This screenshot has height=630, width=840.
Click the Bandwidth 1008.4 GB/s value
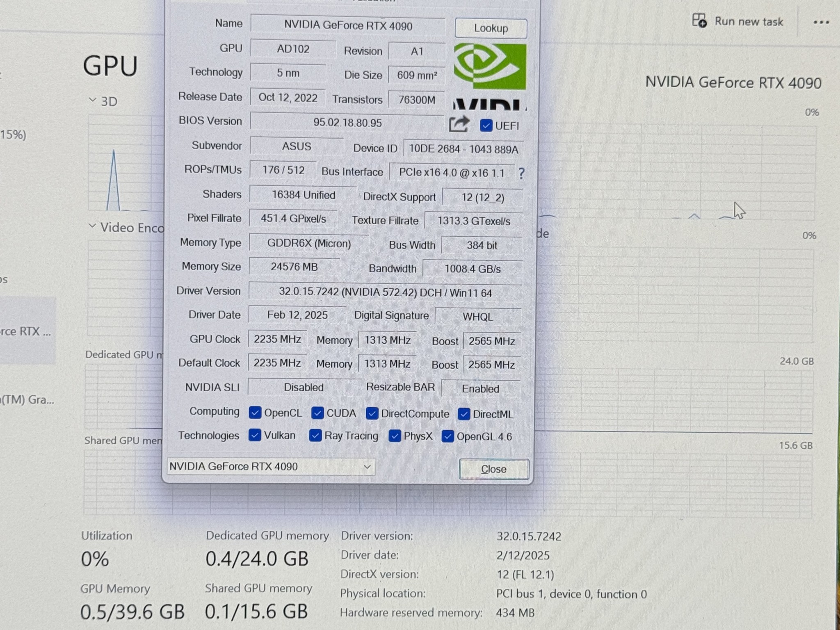point(472,269)
